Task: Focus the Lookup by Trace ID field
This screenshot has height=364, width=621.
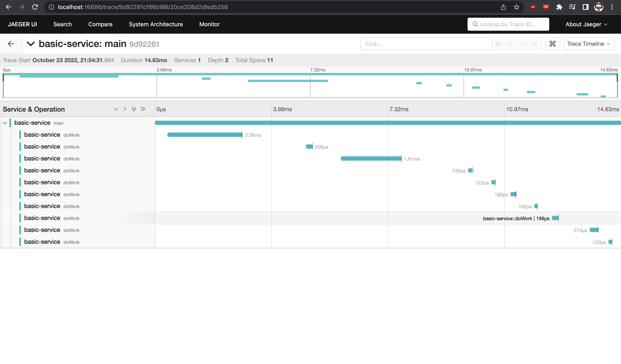Action: tap(508, 24)
